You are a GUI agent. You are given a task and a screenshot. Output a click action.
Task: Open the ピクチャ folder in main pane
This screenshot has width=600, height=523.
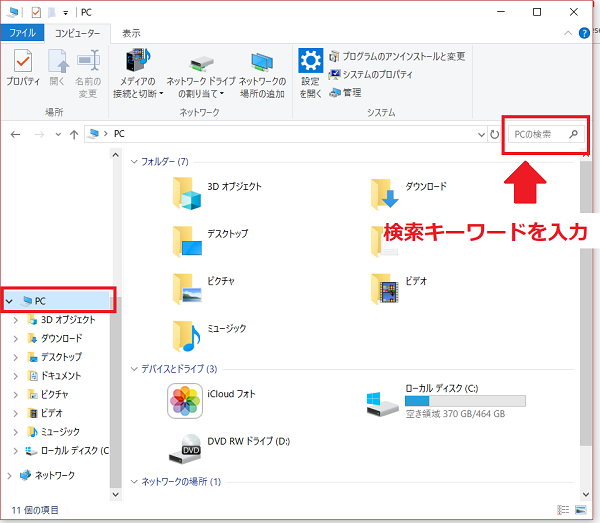tap(204, 288)
